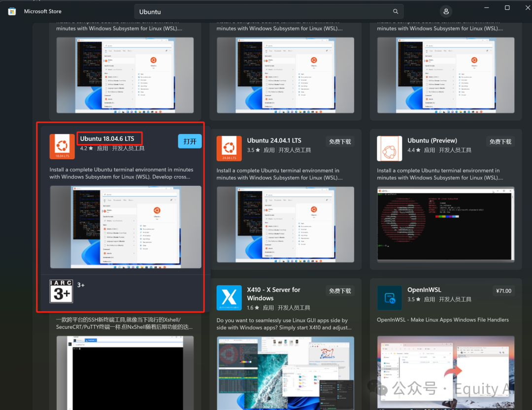Click the search magnifier icon
This screenshot has width=532, height=410.
tap(396, 11)
